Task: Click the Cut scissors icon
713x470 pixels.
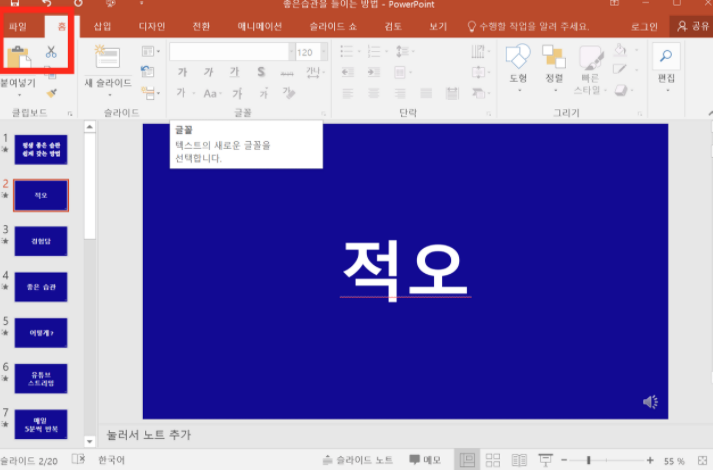Action: (51, 52)
